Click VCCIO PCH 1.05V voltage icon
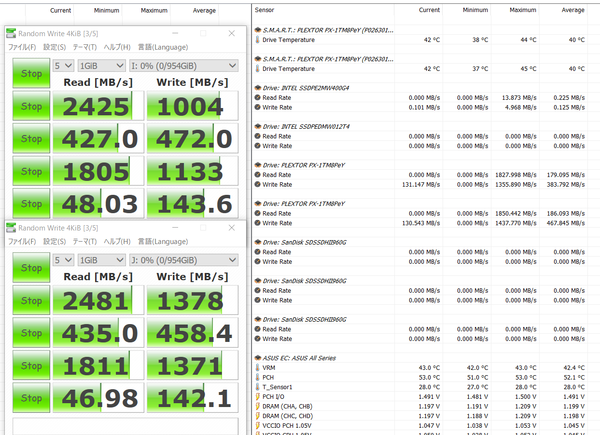The image size is (600, 435). (x=258, y=425)
